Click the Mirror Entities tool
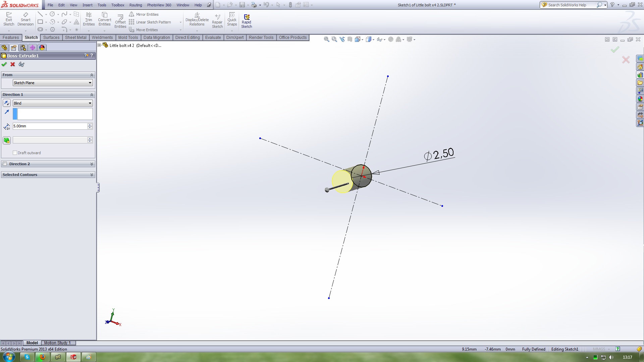This screenshot has height=362, width=644. click(x=144, y=14)
